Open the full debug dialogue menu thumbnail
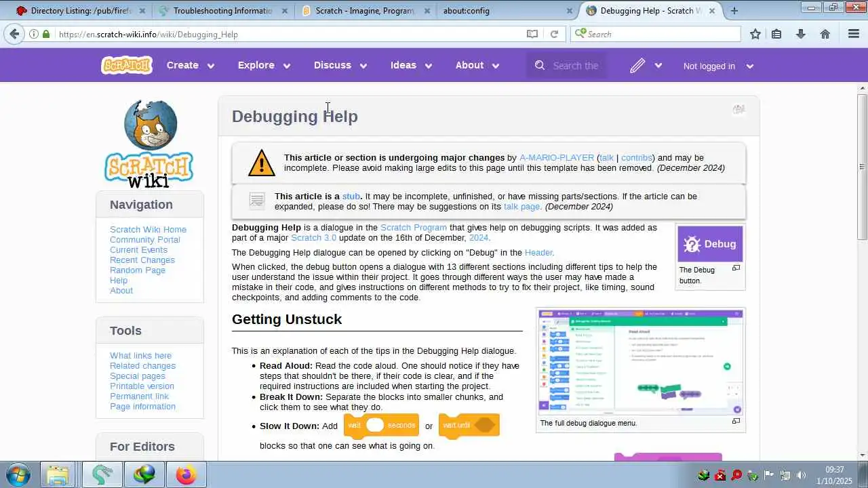The image size is (868, 488). [641, 363]
